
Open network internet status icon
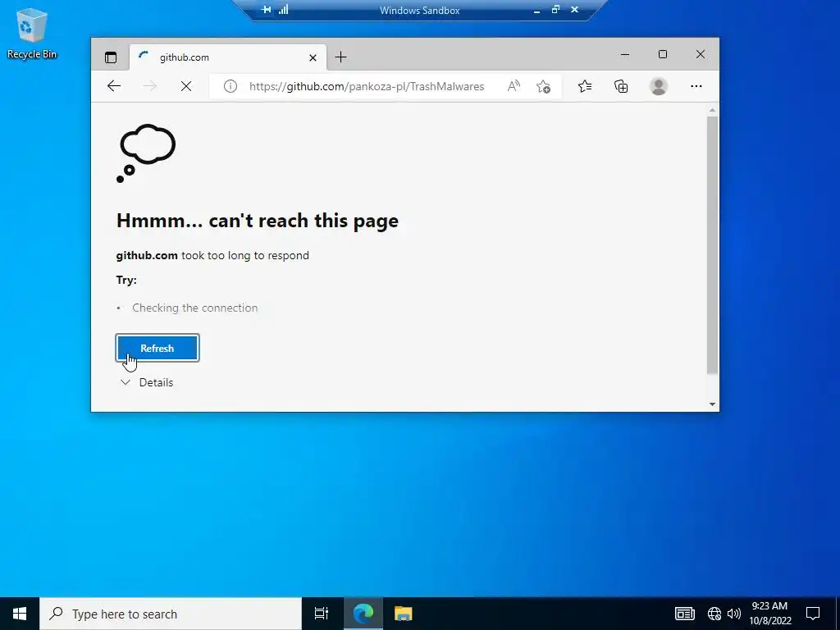(714, 614)
